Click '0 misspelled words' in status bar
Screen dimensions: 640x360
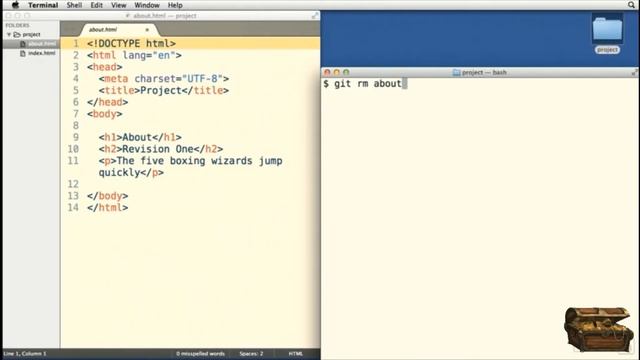click(200, 353)
